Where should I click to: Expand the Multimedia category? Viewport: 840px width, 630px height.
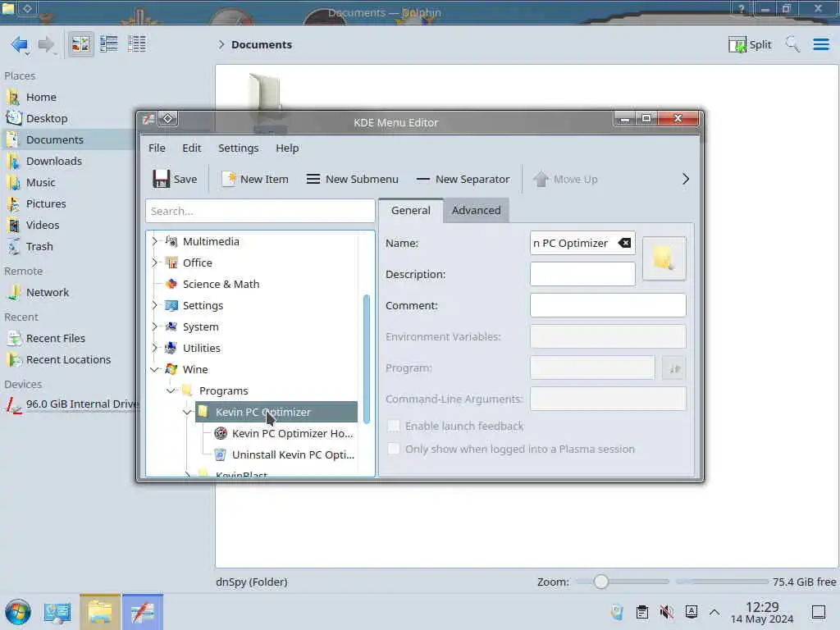[x=155, y=242]
